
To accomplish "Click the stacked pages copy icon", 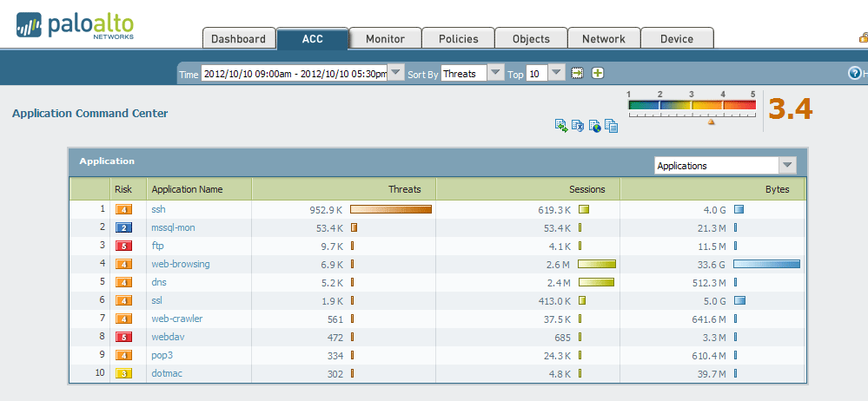I will tap(611, 126).
